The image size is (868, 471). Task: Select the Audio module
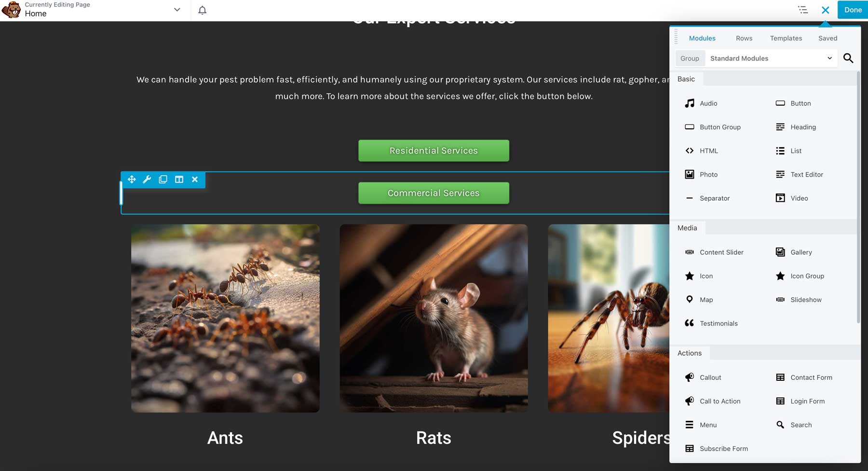pos(708,103)
